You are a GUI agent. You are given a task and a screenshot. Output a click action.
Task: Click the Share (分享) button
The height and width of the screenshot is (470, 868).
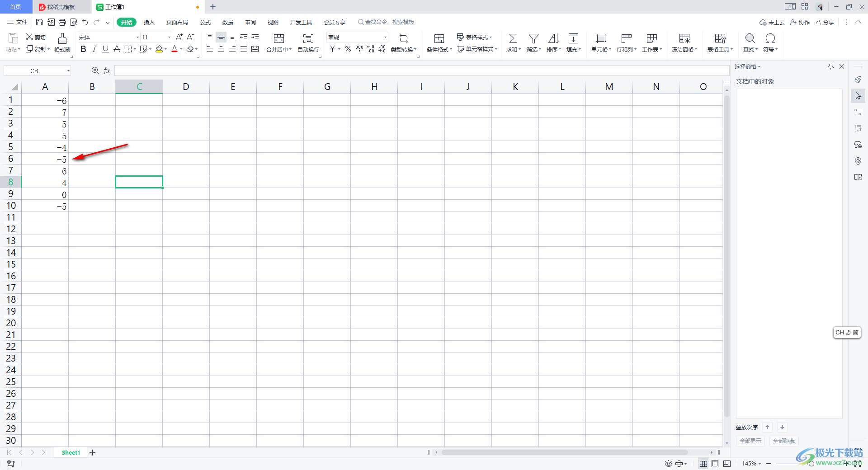pos(825,22)
